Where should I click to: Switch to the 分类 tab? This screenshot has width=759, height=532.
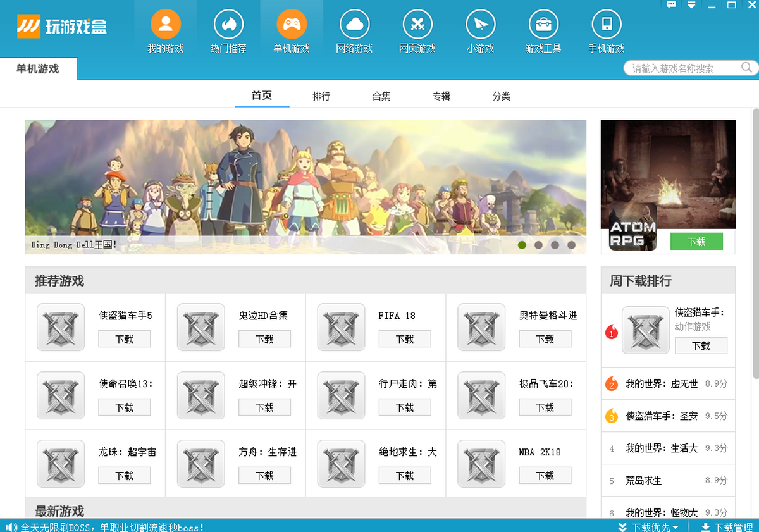point(501,96)
